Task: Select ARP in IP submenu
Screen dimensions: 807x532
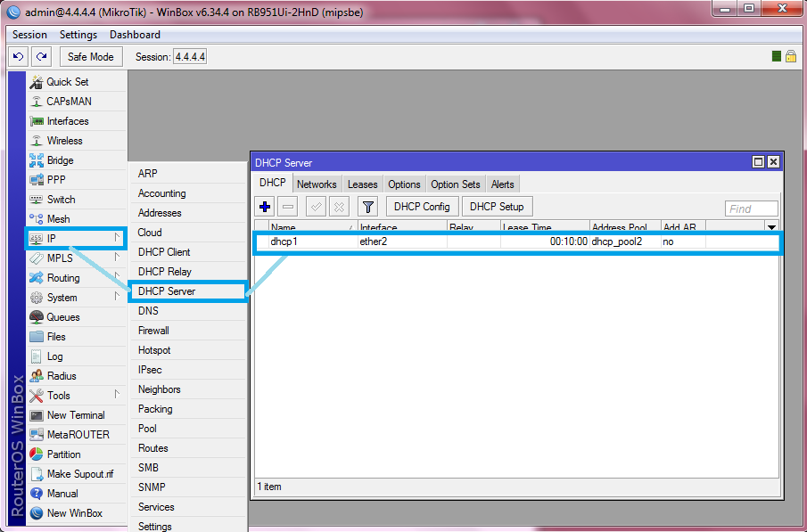Action: [188, 174]
